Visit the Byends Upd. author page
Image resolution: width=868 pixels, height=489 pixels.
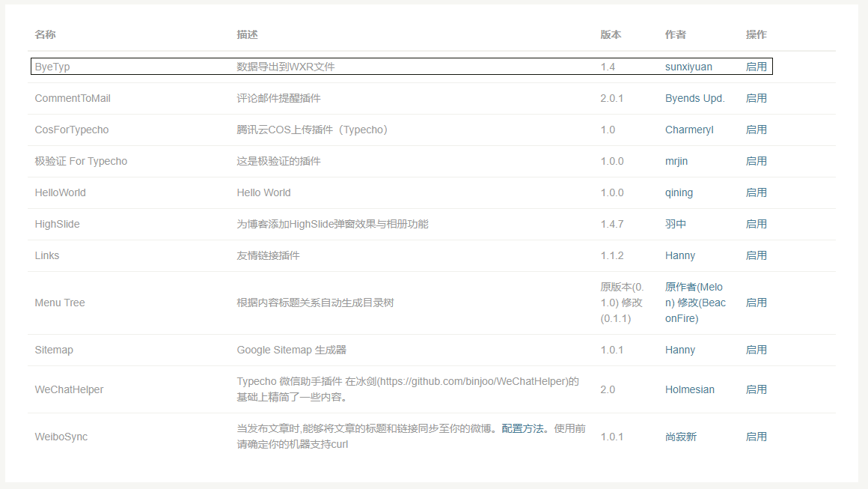coord(694,98)
